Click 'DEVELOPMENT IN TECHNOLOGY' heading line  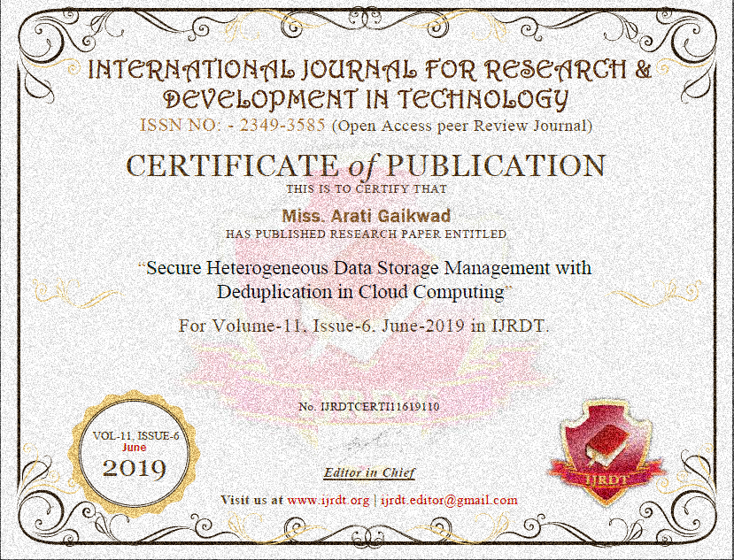tap(366, 99)
